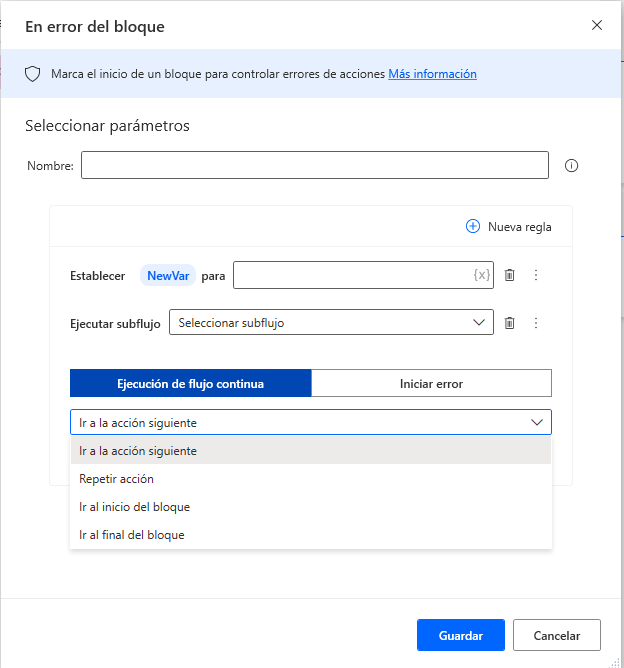Screen dimensions: 624x668
Task: Select Ejecución de flujo continua tab
Action: tap(190, 383)
